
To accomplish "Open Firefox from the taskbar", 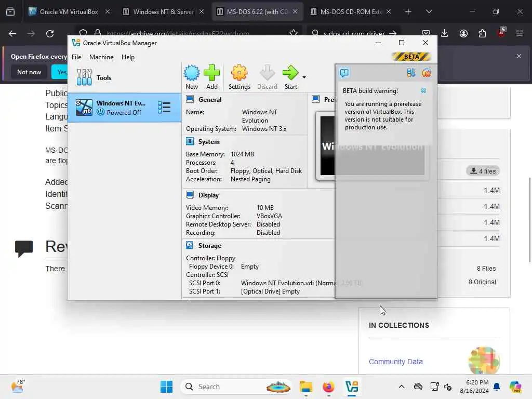I will (x=328, y=387).
